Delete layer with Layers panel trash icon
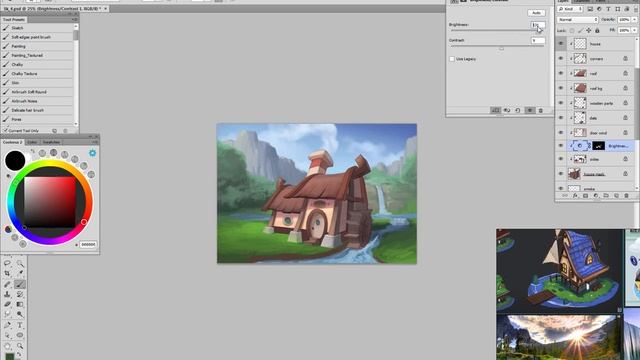This screenshot has width=640, height=360. point(627,196)
